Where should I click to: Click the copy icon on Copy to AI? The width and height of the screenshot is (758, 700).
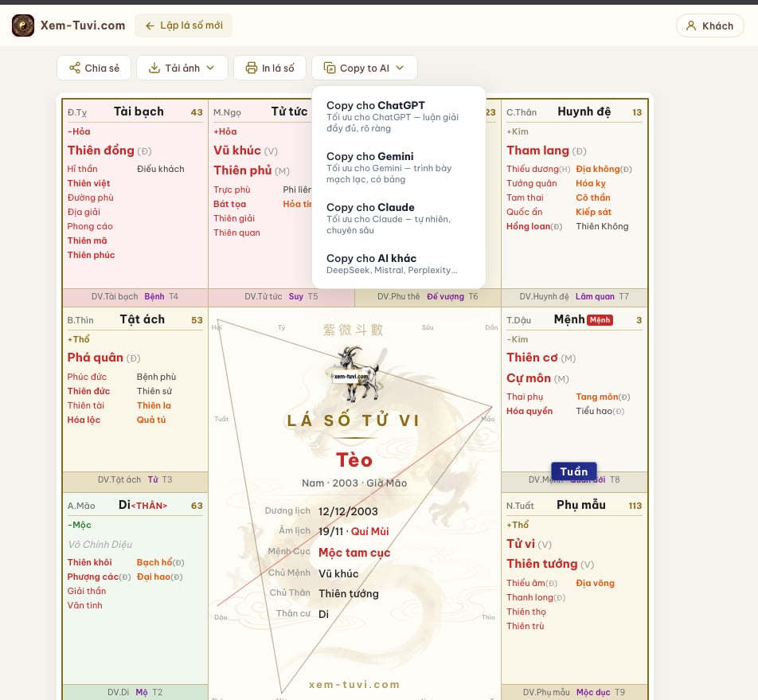click(329, 68)
